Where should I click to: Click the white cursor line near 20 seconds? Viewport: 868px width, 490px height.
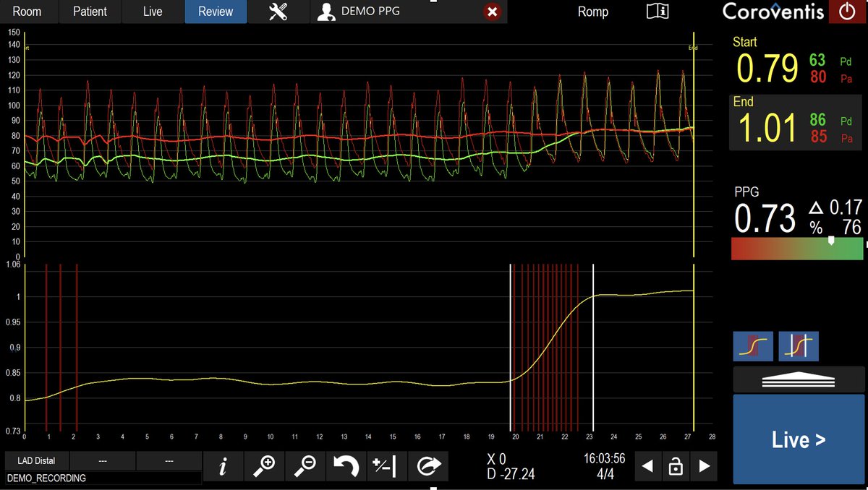pyautogui.click(x=511, y=347)
